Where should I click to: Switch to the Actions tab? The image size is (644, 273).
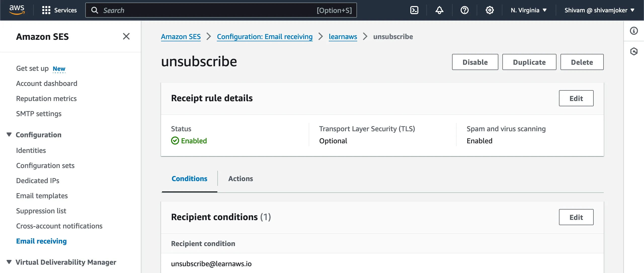[x=240, y=179]
